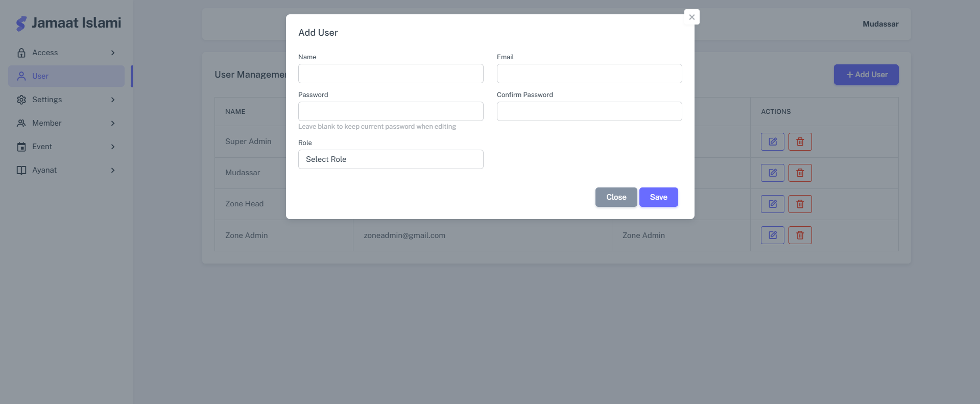The image size is (980, 404).
Task: Click the delete trash icon for Super Admin
Action: 800,141
